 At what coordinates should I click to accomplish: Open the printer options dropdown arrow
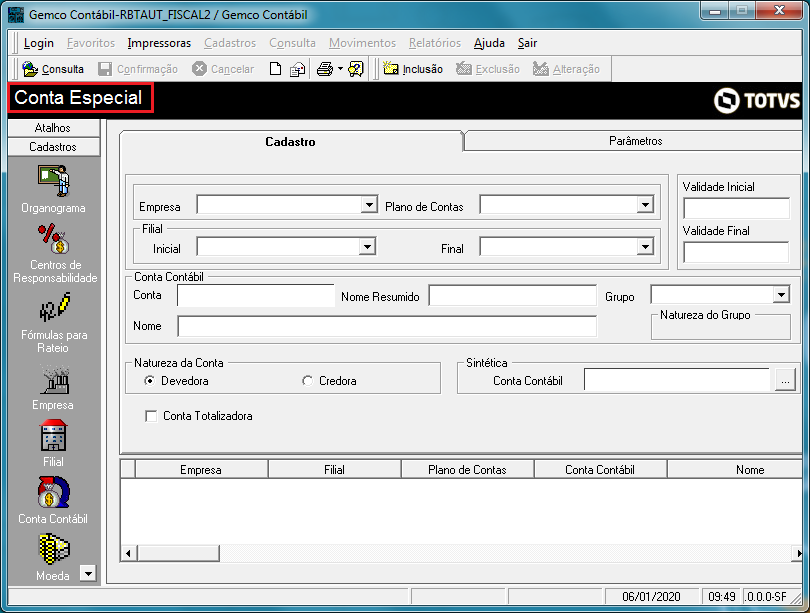tap(340, 69)
